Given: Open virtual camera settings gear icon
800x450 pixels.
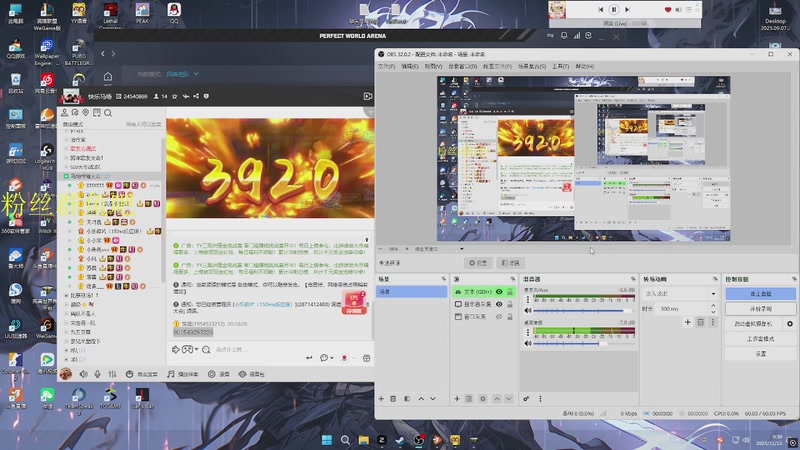Looking at the screenshot, I should [790, 323].
